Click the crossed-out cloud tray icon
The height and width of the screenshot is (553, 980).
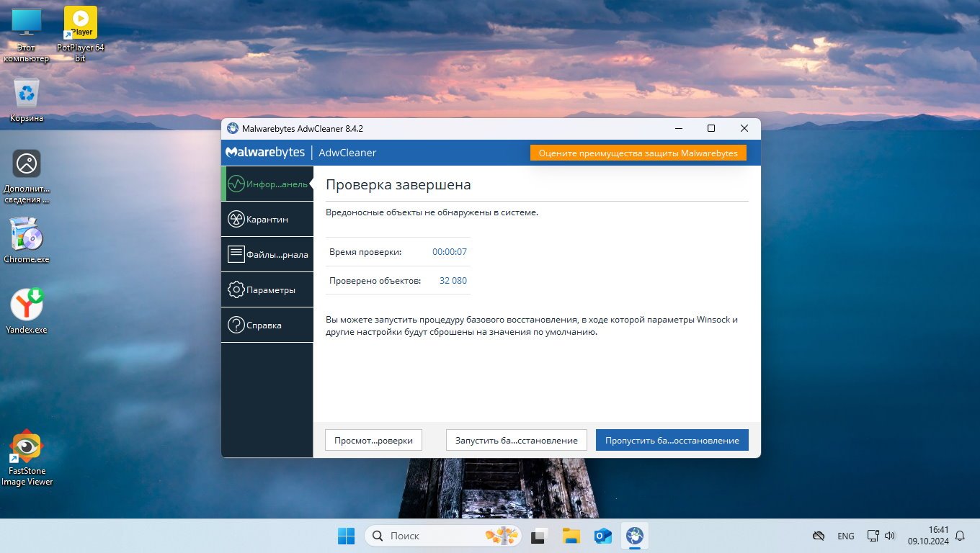819,536
